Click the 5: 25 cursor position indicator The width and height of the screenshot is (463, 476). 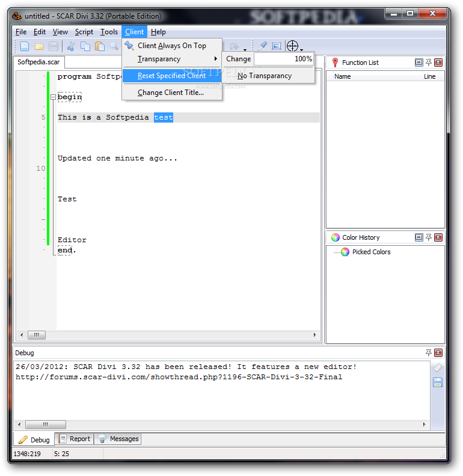point(62,454)
